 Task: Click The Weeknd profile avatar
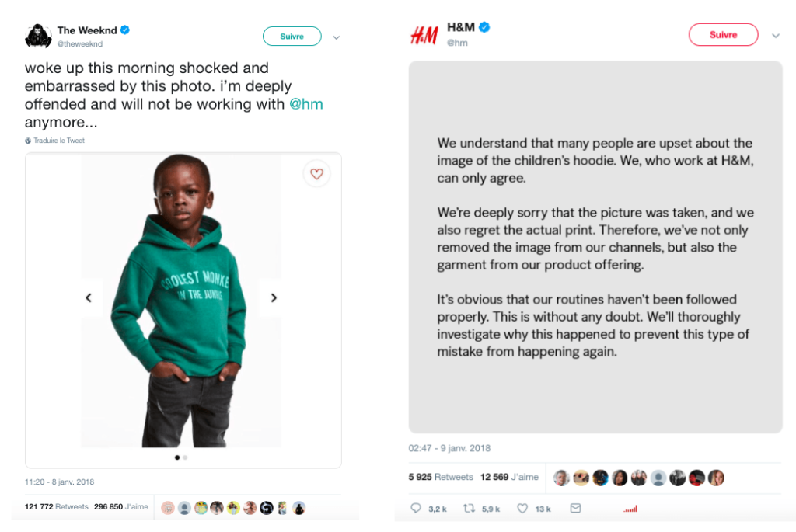tap(37, 37)
